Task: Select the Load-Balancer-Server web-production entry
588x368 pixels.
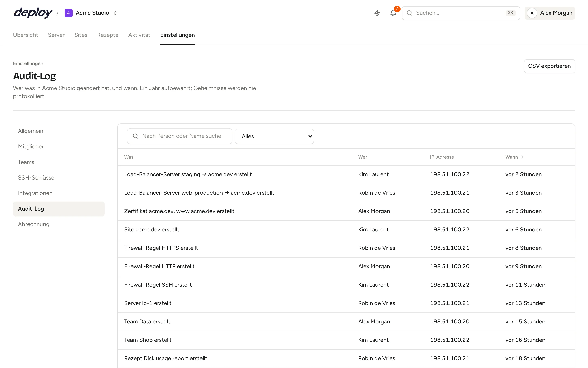Action: click(x=346, y=193)
